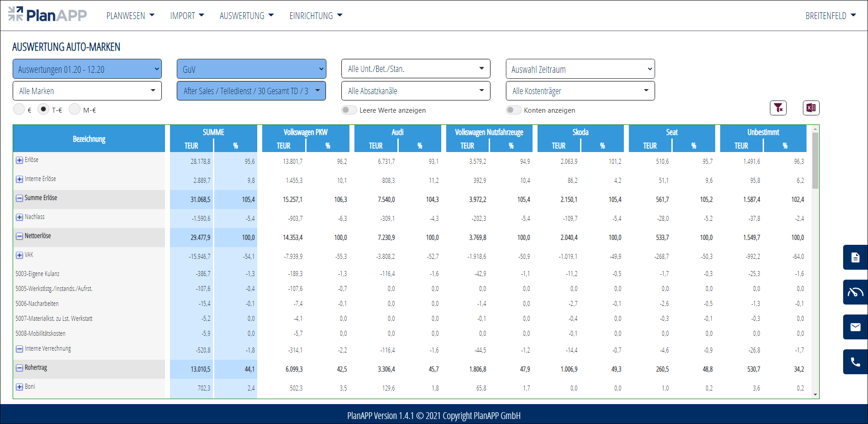Screen dimensions: 868x424
Task: Export the table with the Excel icon
Action: pyautogui.click(x=811, y=108)
